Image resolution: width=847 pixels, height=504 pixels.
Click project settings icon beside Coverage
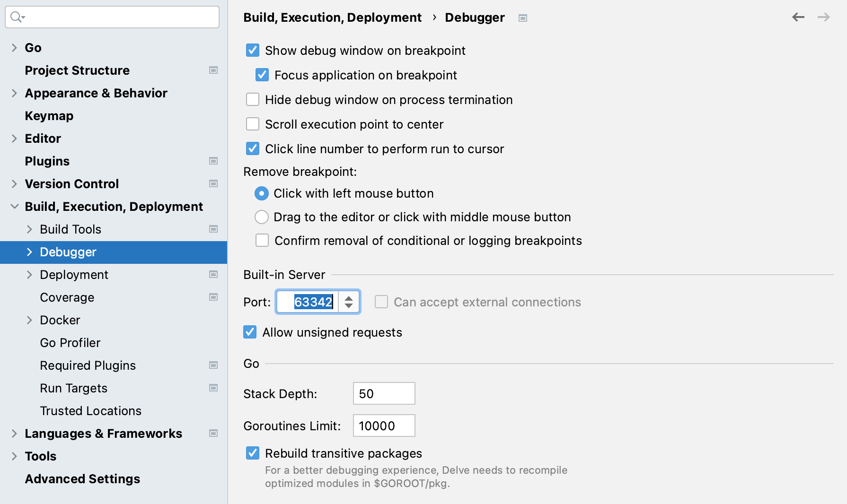[213, 297]
